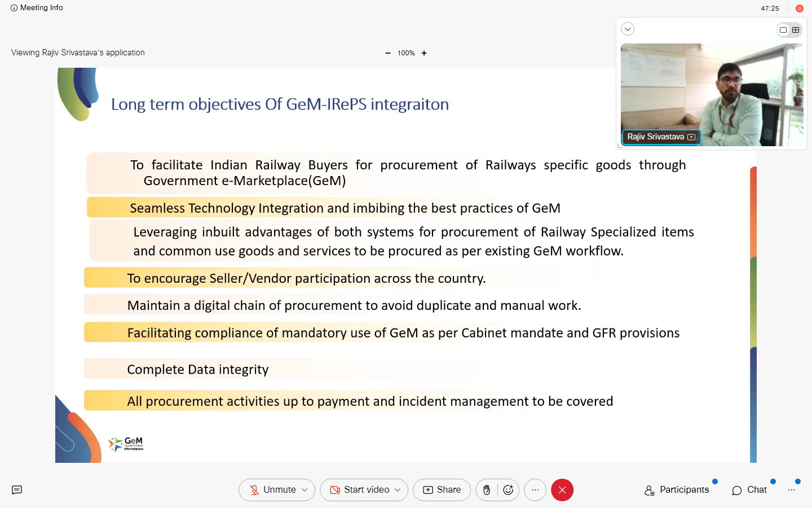Toggle closed captions icon
Image resolution: width=812 pixels, height=508 pixels.
17,490
